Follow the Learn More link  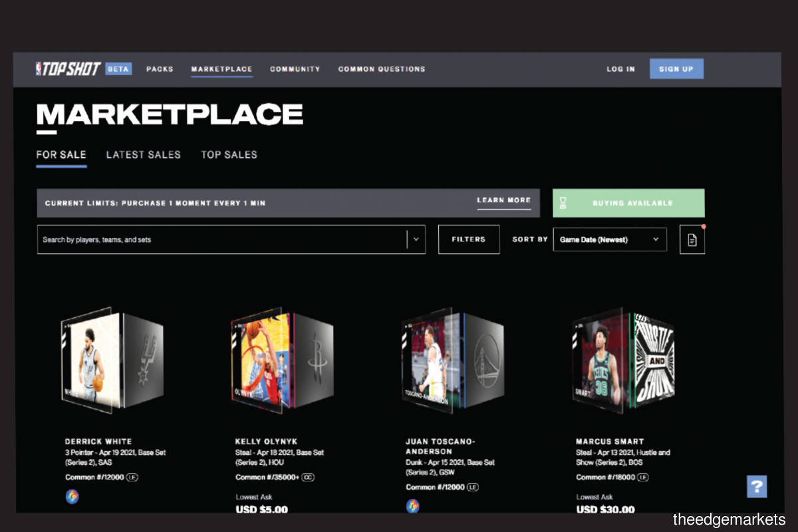tap(503, 200)
